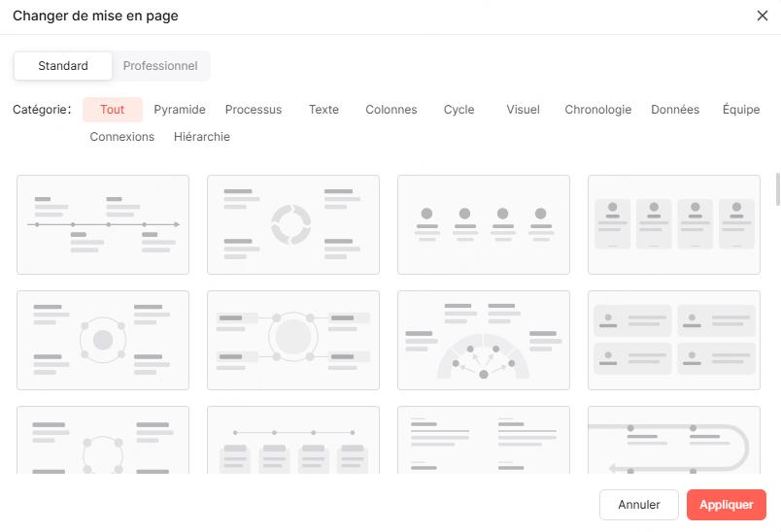The width and height of the screenshot is (781, 532).
Task: Choose the semicircle gauge arrows layout
Action: point(483,340)
